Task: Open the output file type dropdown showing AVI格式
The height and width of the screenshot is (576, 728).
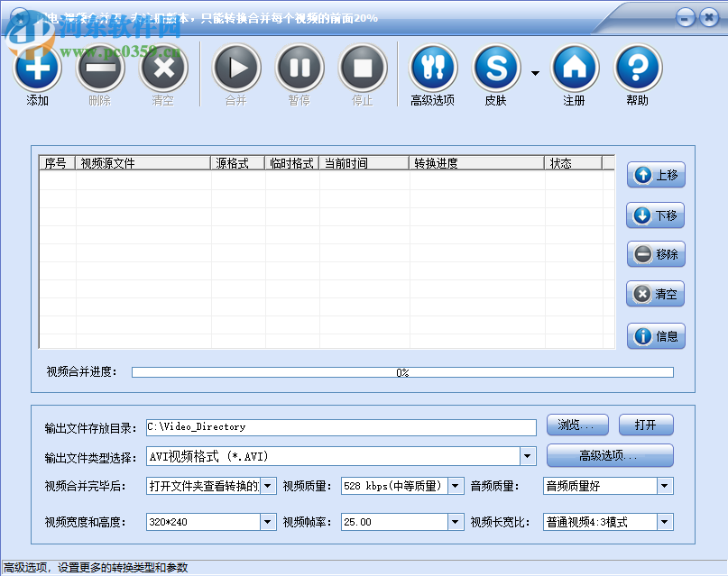Action: click(526, 456)
